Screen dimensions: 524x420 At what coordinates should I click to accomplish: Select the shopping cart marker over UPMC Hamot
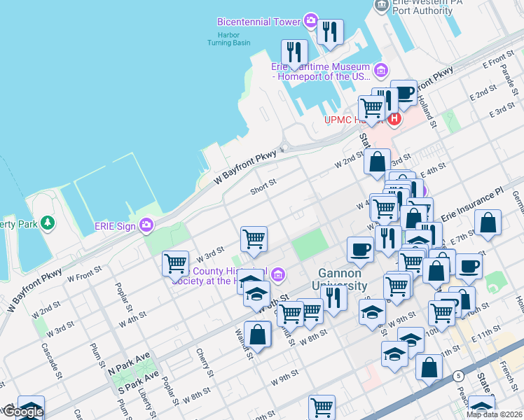pyautogui.click(x=371, y=108)
